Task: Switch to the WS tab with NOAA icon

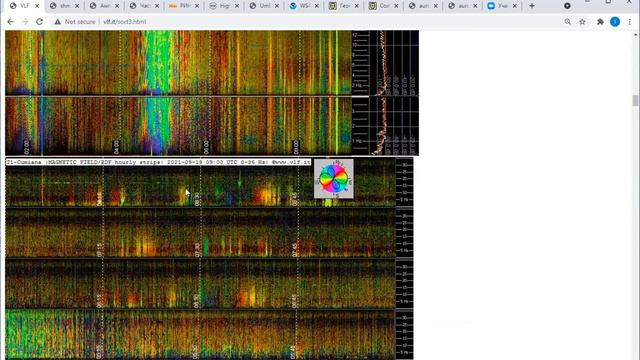Action: pyautogui.click(x=305, y=6)
